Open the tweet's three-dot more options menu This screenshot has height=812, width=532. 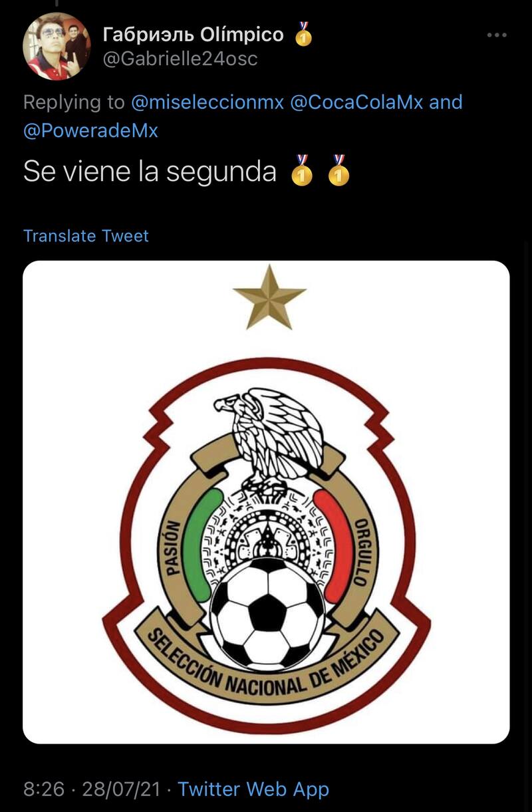point(497,35)
